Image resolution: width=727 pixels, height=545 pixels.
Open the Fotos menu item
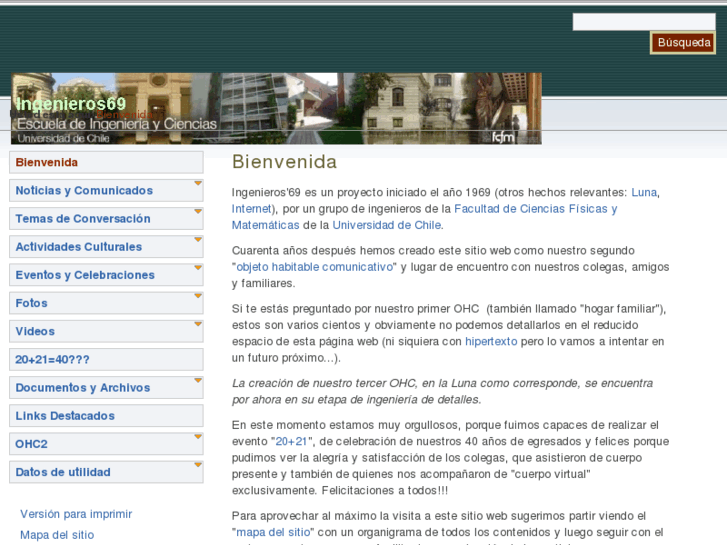106,303
